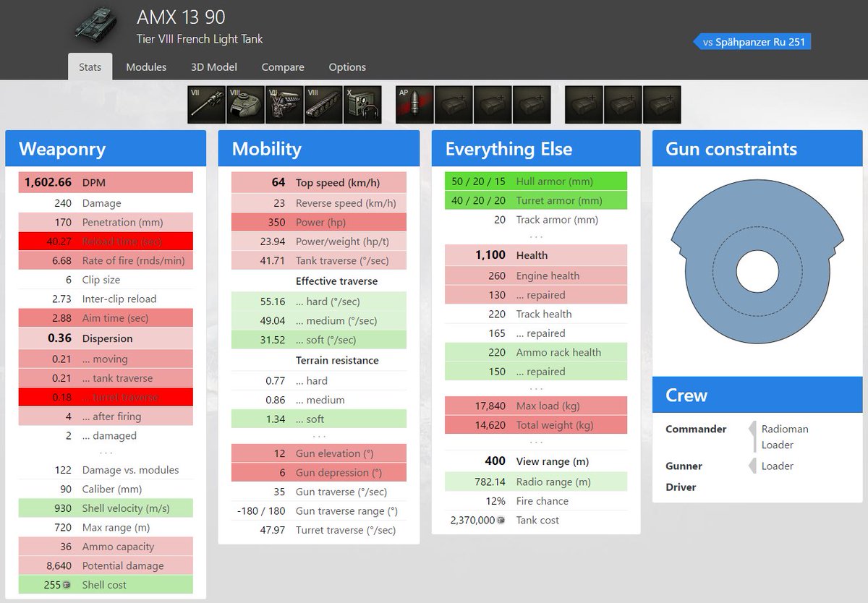Select the DPM row
The height and width of the screenshot is (603, 868).
click(x=106, y=183)
